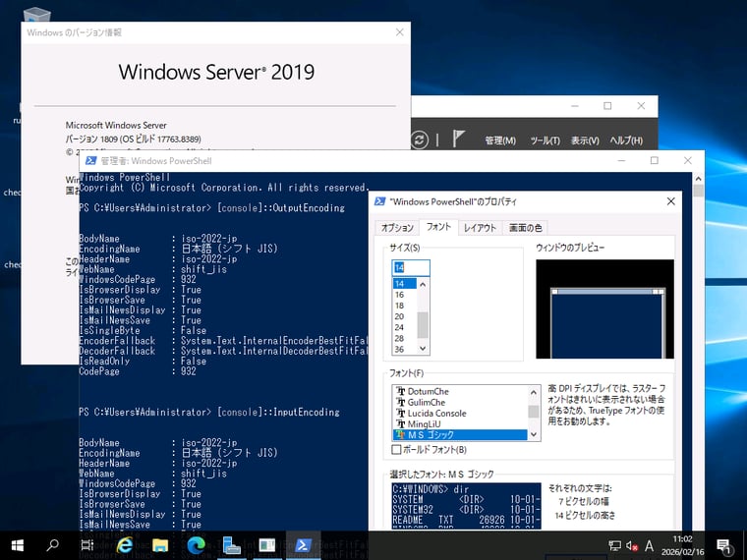Open 管理(M) menu in Server Manager

pos(500,140)
